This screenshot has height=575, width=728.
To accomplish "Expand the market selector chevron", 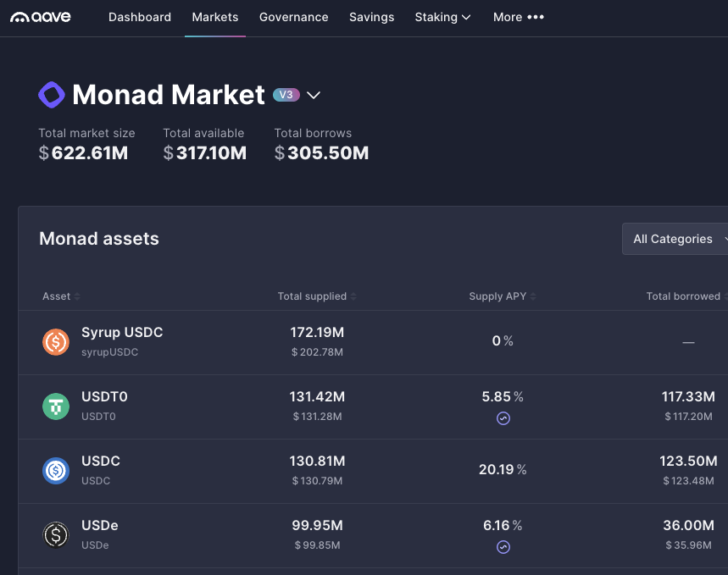I will 314,95.
